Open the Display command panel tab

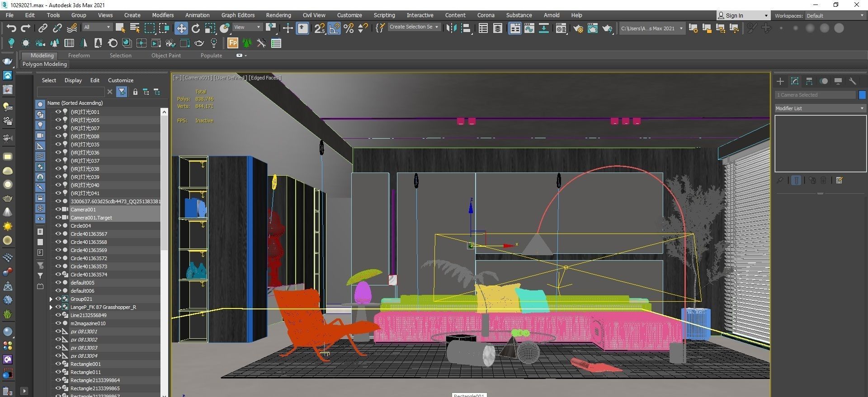point(838,81)
